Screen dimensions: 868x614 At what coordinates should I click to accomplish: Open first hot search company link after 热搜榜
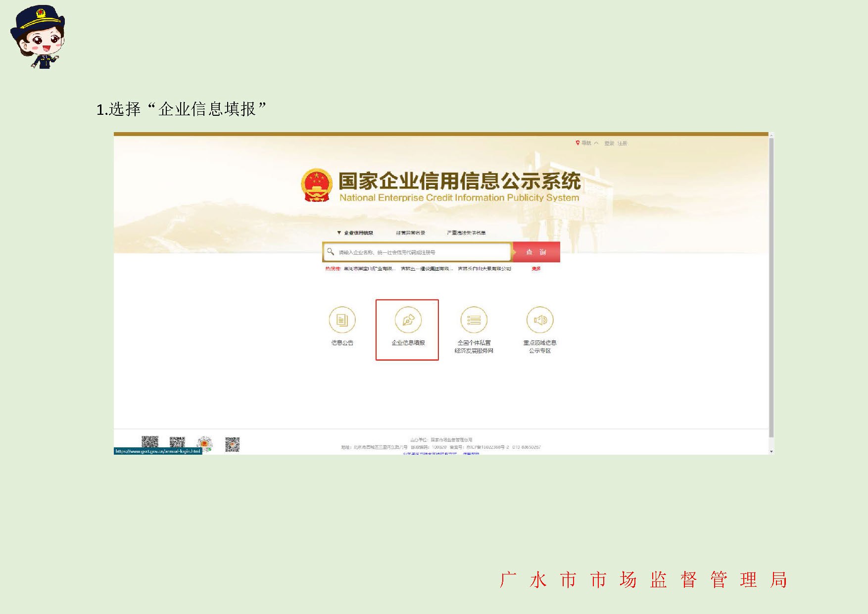click(370, 269)
